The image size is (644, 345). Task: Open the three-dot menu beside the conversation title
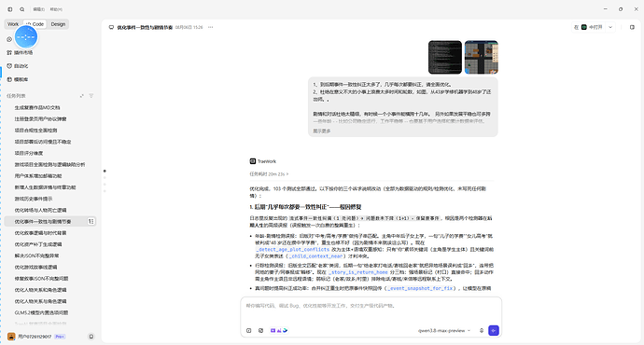(x=211, y=27)
